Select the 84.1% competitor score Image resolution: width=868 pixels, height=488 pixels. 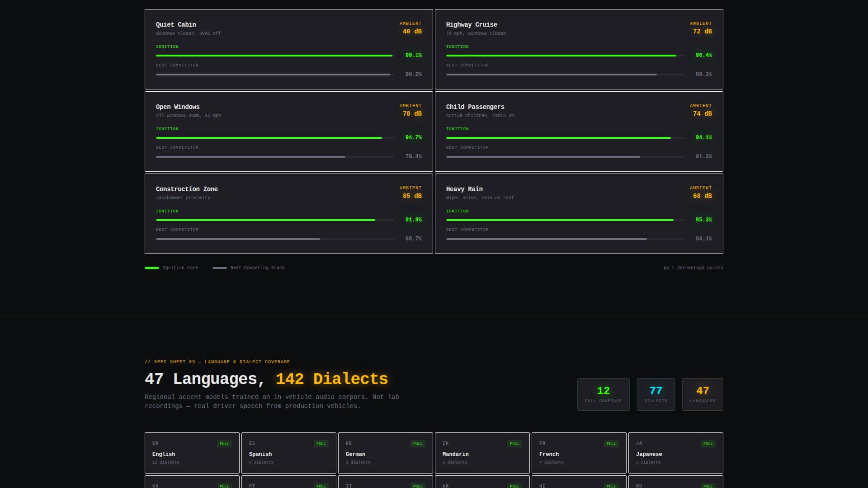pos(704,239)
